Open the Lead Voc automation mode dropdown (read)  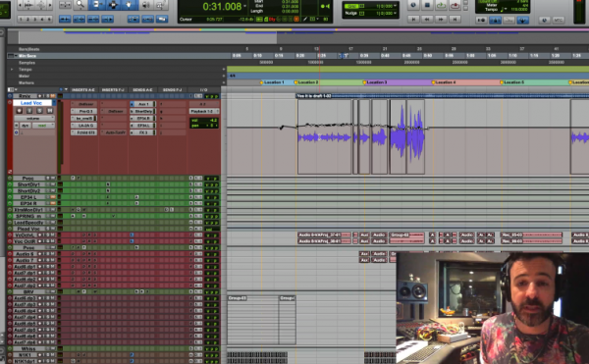tap(42, 126)
